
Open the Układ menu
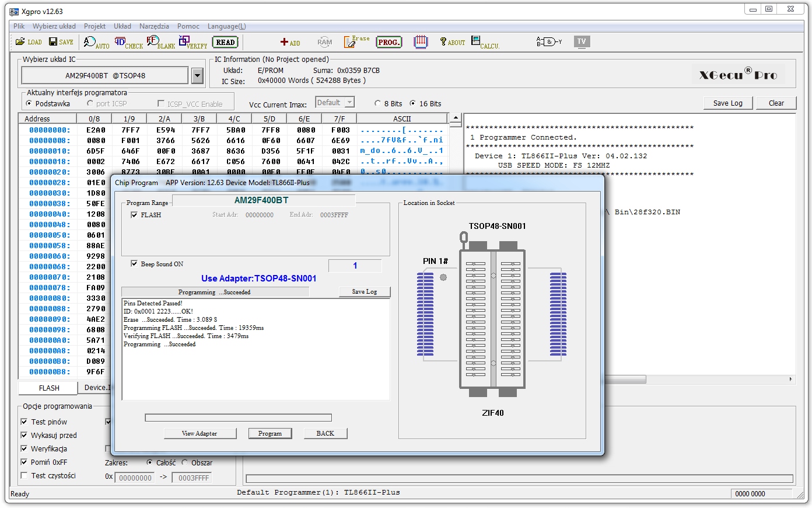coord(123,26)
